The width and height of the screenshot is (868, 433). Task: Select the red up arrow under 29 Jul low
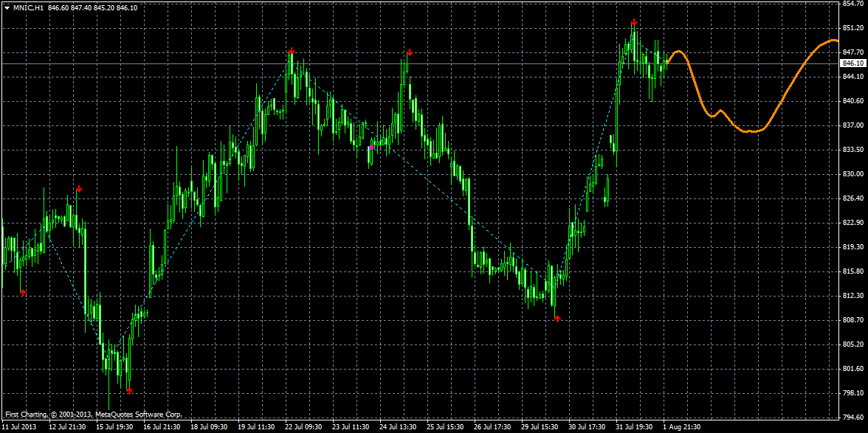pyautogui.click(x=557, y=318)
